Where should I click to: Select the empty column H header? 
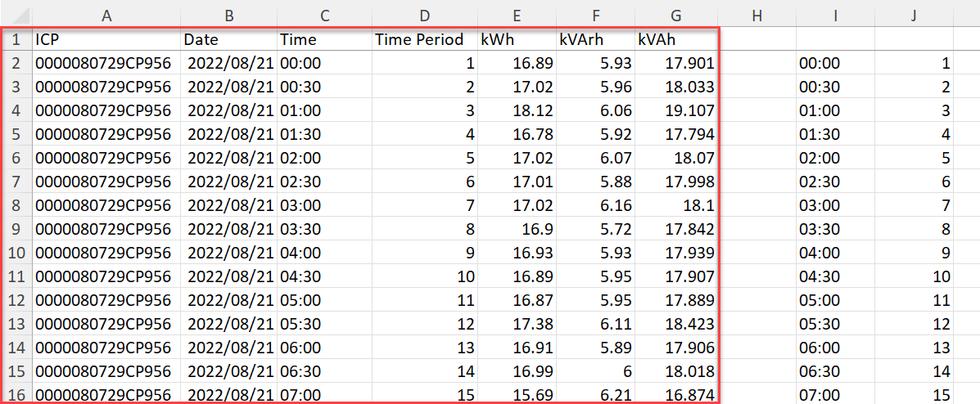pos(756,15)
